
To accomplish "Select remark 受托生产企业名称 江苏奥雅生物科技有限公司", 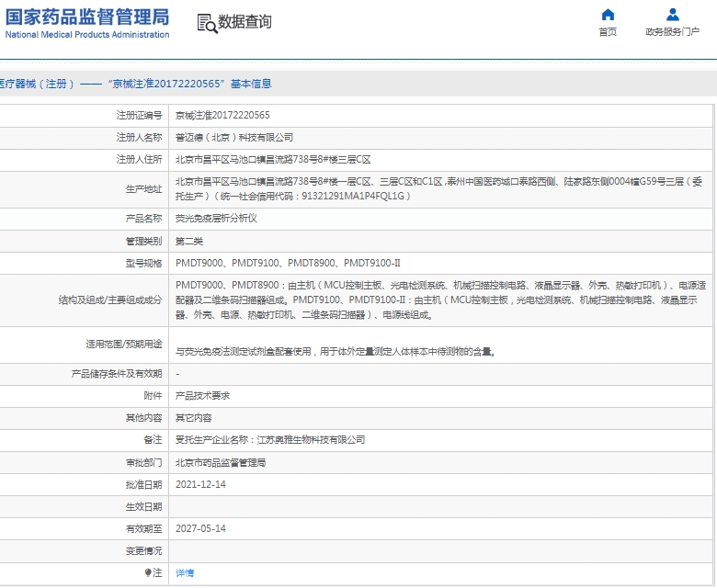I will [270, 439].
